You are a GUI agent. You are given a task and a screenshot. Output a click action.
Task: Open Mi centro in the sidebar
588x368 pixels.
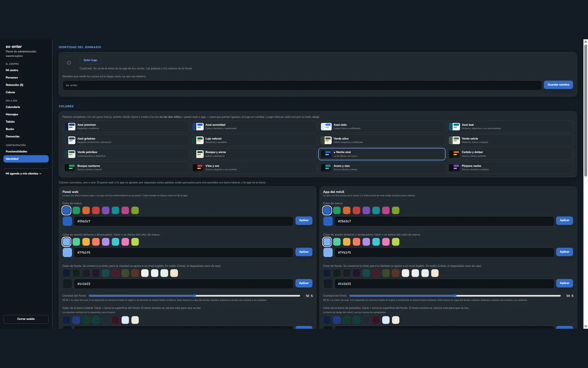26,70
